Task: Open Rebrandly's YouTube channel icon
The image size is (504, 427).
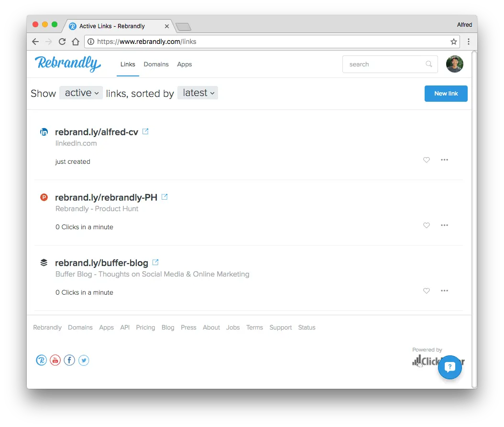Action: point(55,360)
